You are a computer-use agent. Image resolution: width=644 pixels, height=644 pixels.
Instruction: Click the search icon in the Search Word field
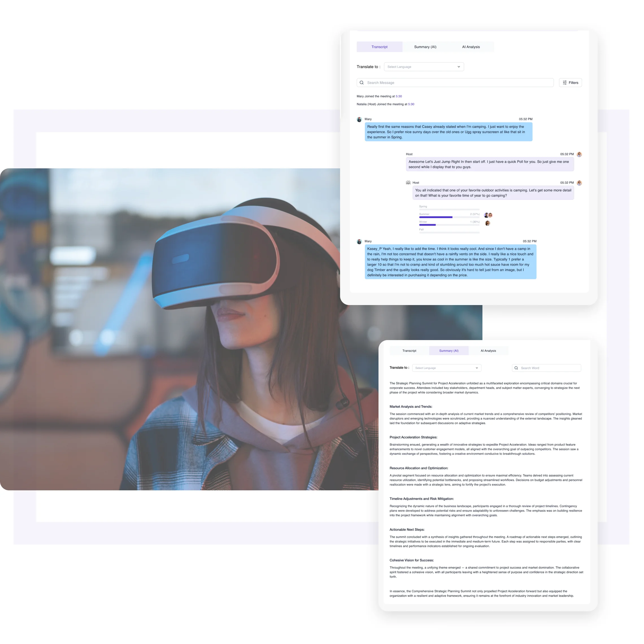click(x=516, y=368)
